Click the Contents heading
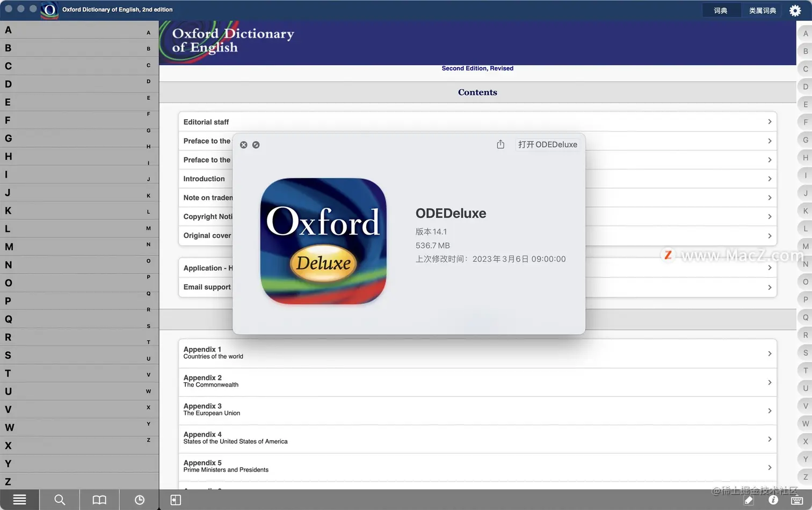This screenshot has width=812, height=510. [477, 92]
